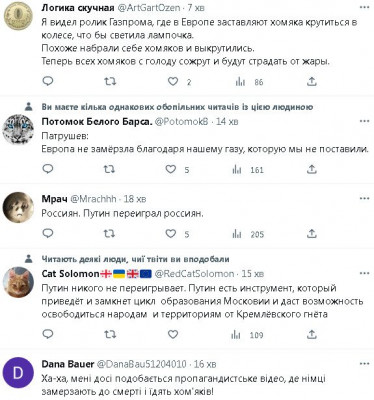Open more options for Cat Solomon tweet
Viewport: 374px width, 400px height.
tap(364, 274)
